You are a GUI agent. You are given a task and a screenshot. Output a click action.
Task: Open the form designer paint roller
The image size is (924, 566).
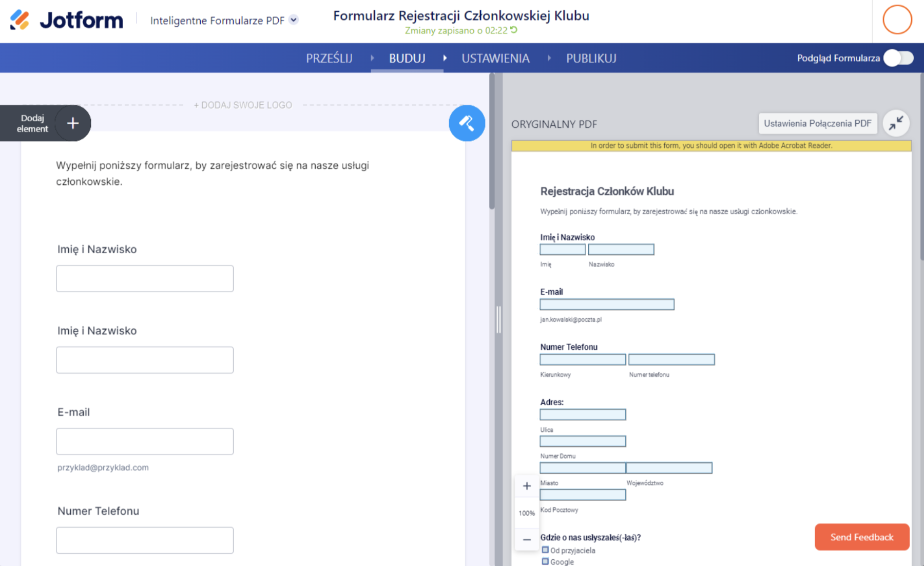pyautogui.click(x=467, y=123)
